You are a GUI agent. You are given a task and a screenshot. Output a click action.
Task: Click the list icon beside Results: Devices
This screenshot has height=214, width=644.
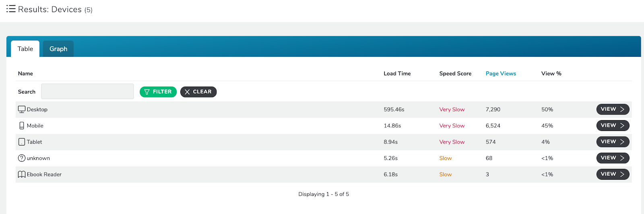point(11,9)
